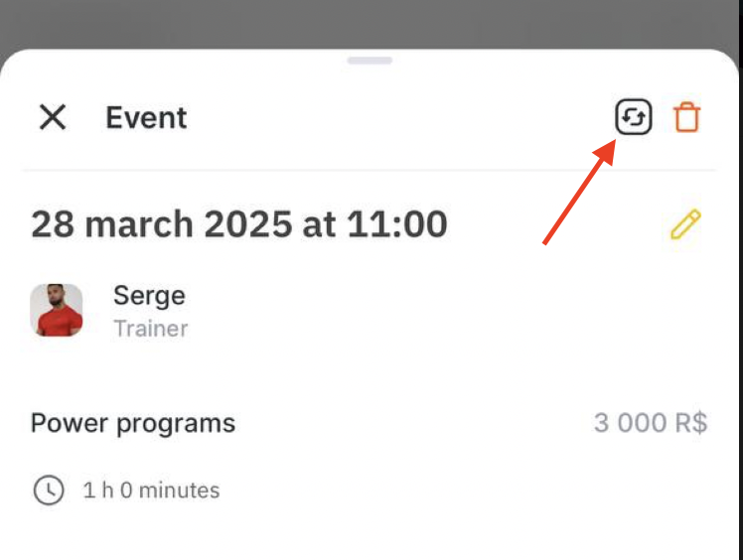Select the "28 march 2025" date text
This screenshot has height=560, width=743.
point(162,223)
